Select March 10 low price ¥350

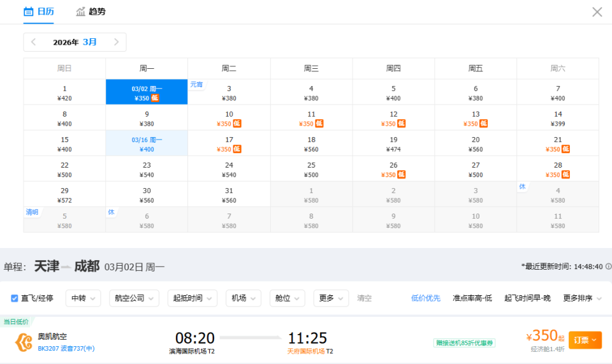click(x=229, y=118)
